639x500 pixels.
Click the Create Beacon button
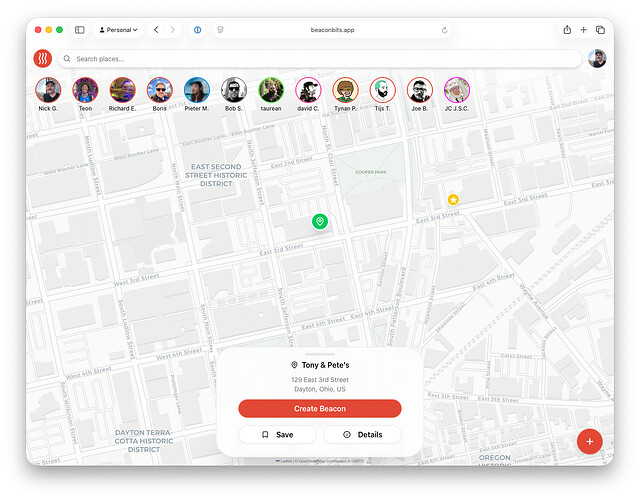319,409
